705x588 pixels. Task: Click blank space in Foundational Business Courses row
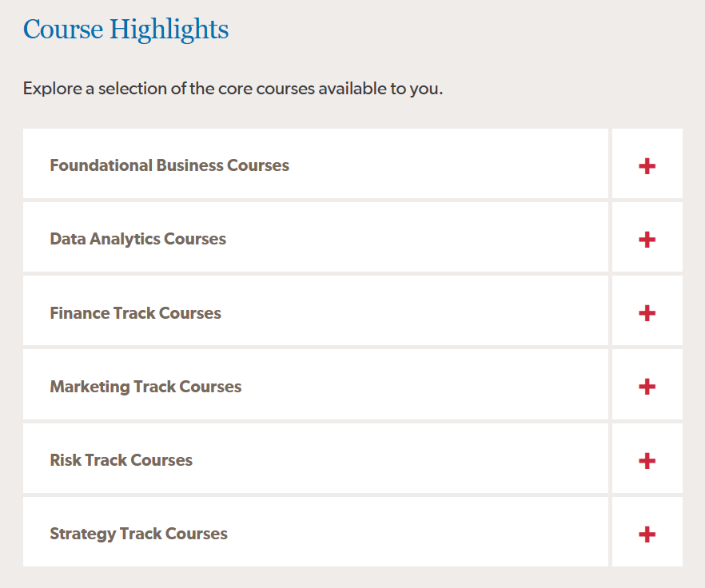point(448,165)
